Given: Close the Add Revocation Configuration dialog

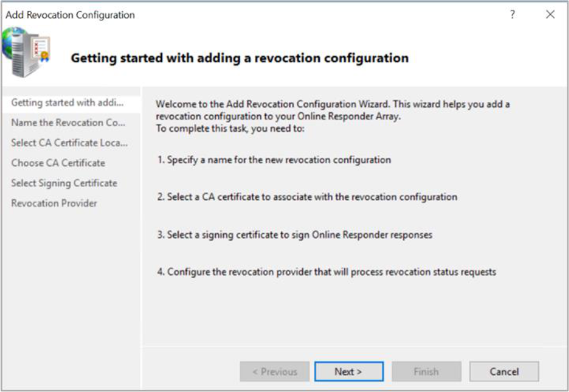Looking at the screenshot, I should pyautogui.click(x=550, y=15).
